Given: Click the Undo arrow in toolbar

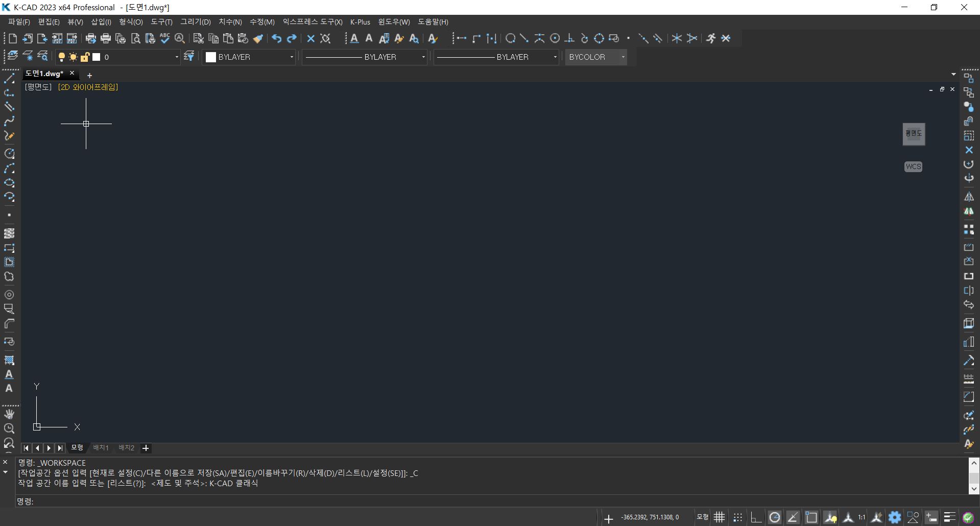Looking at the screenshot, I should point(276,38).
